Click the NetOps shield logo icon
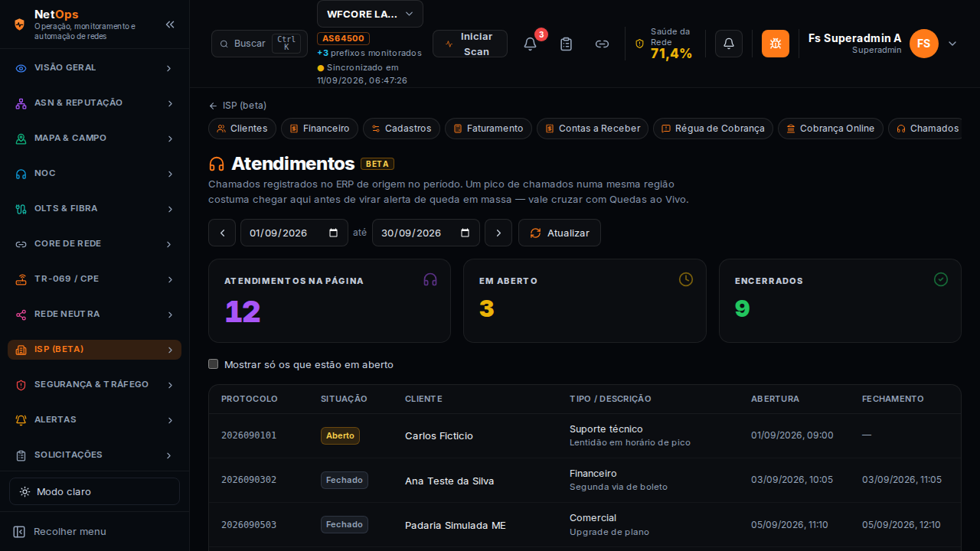980x551 pixels. 19,24
